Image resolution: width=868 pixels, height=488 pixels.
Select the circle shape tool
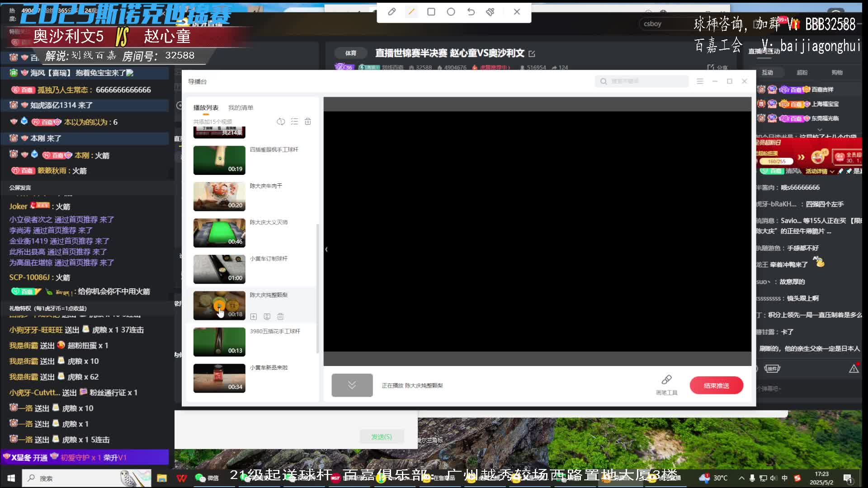451,12
